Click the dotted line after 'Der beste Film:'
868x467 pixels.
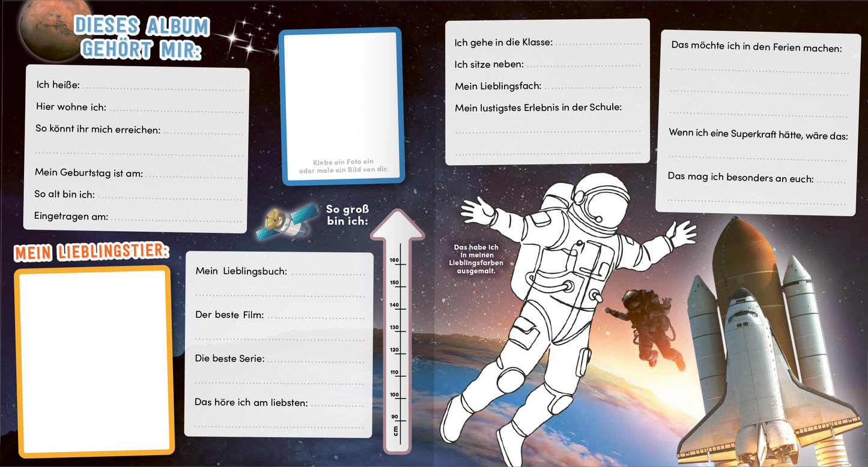(316, 318)
